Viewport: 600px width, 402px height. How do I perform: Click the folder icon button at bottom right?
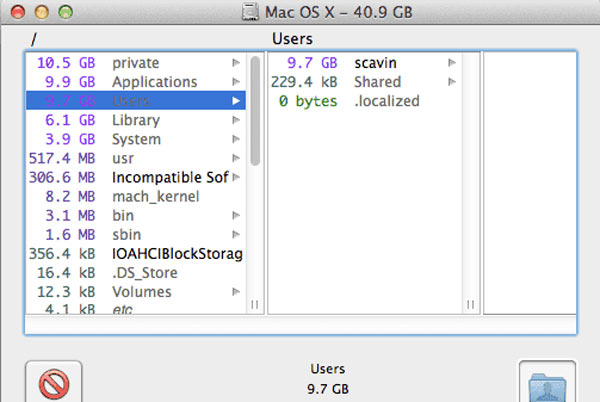click(x=547, y=383)
